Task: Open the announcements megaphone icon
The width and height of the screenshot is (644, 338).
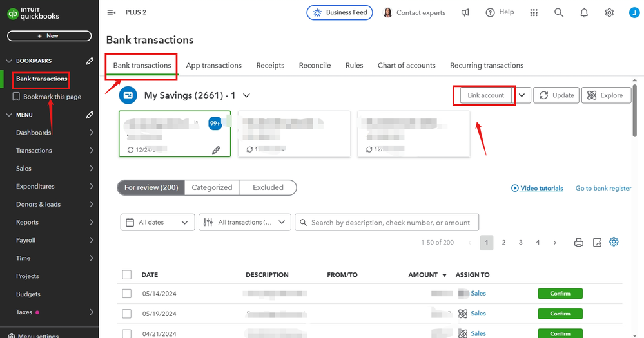Action: 465,13
